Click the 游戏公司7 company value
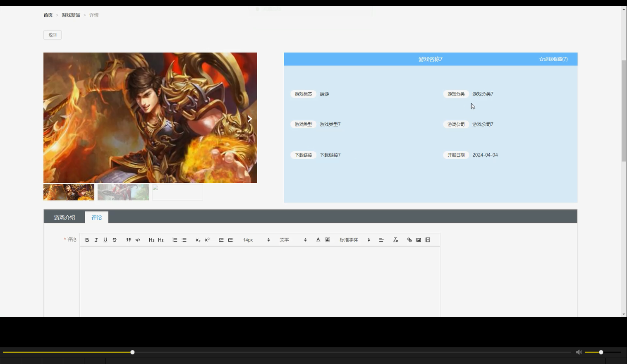The width and height of the screenshot is (627, 364). [x=483, y=125]
